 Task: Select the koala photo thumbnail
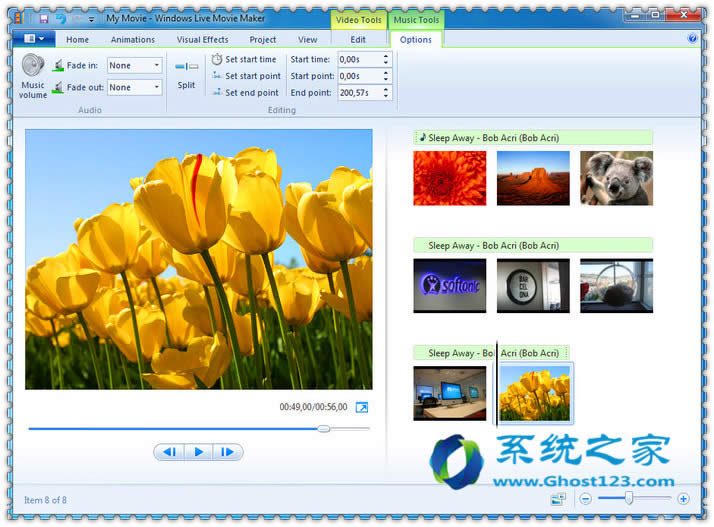pos(616,178)
